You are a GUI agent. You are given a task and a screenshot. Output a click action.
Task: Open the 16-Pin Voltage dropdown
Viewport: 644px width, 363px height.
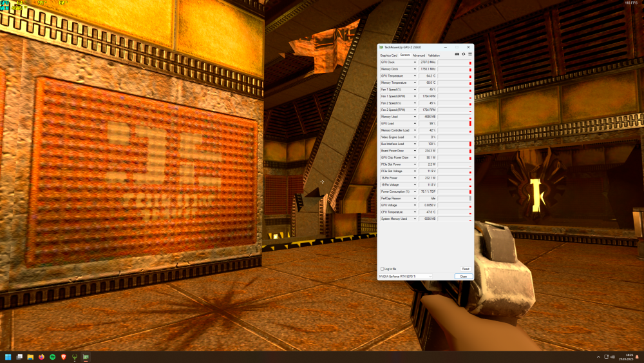click(x=415, y=184)
